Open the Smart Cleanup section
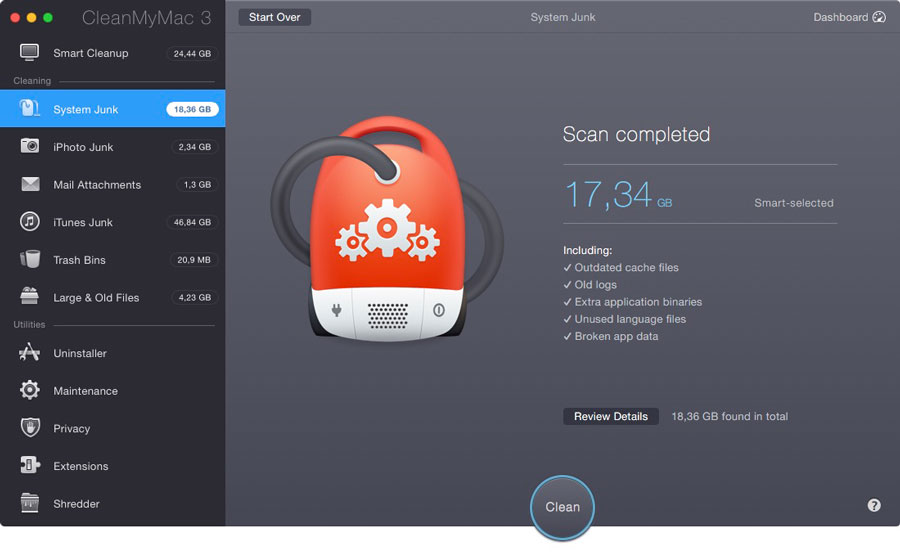This screenshot has width=900, height=553. pyautogui.click(x=112, y=53)
